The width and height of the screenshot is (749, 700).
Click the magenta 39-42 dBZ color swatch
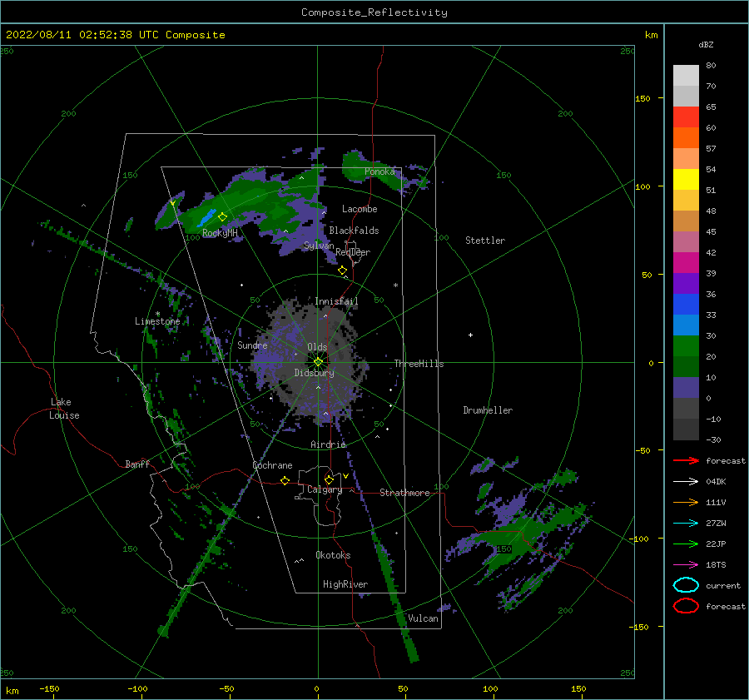(x=686, y=263)
